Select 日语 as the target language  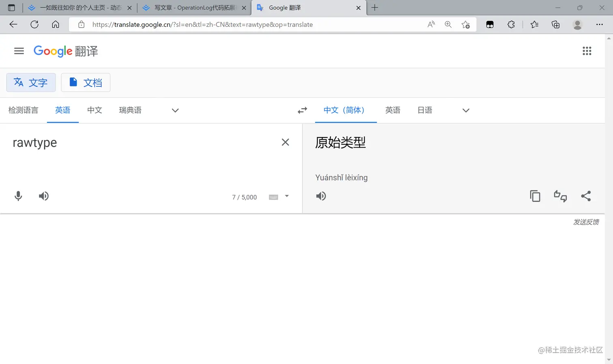[x=425, y=110]
